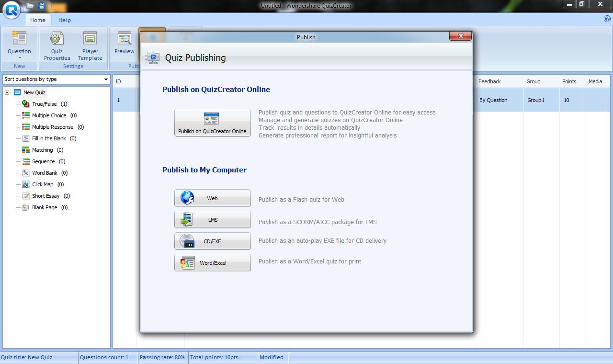Click Publish as a SCORM/AICC package text
This screenshot has height=364, width=613.
[318, 222]
